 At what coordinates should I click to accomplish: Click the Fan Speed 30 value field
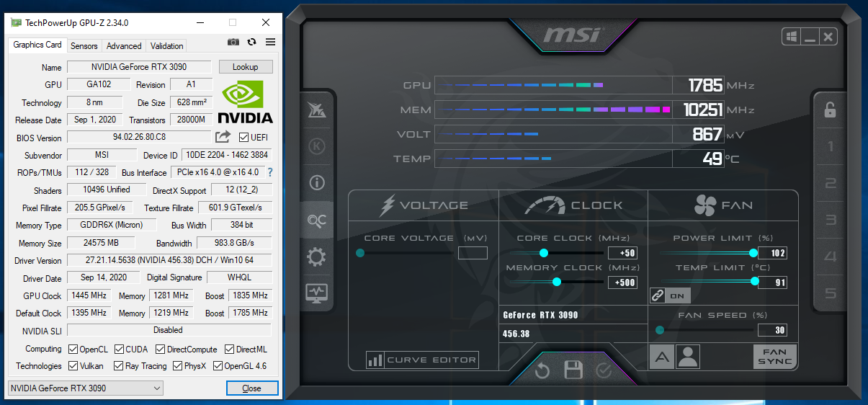[772, 330]
